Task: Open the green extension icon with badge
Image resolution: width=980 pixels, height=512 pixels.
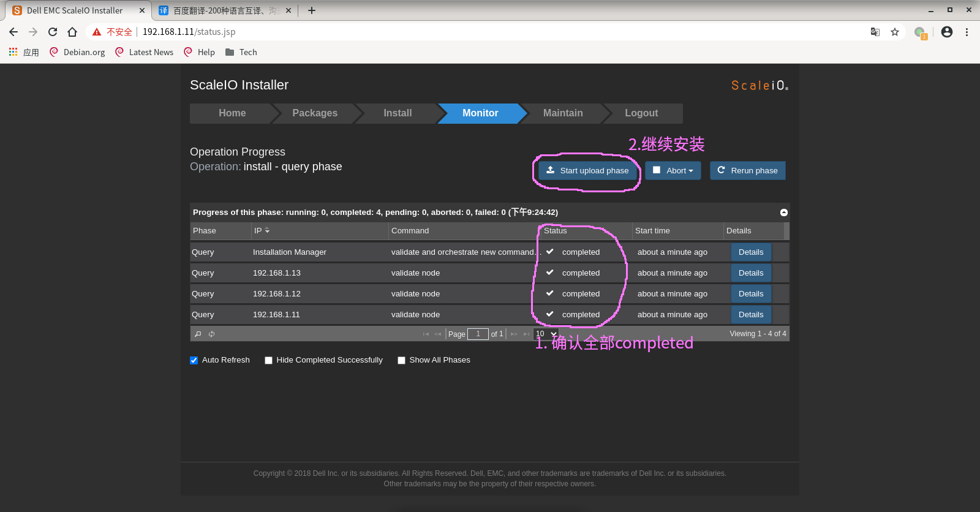Action: [x=921, y=32]
